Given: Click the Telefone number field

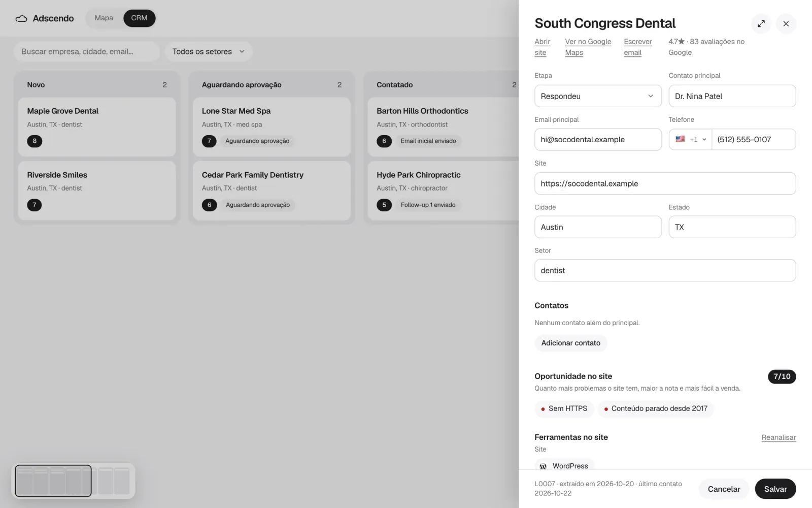Looking at the screenshot, I should click(754, 139).
